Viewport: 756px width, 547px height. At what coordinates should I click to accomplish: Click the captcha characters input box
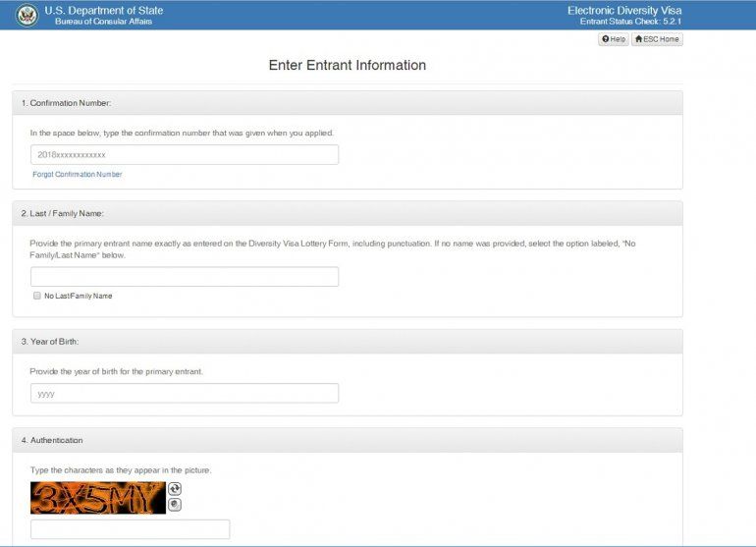(x=131, y=529)
